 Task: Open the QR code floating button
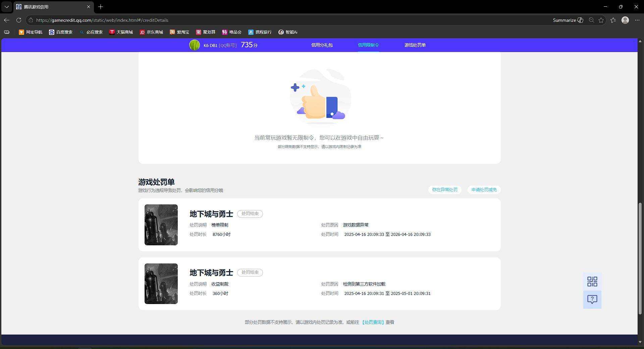coord(592,282)
